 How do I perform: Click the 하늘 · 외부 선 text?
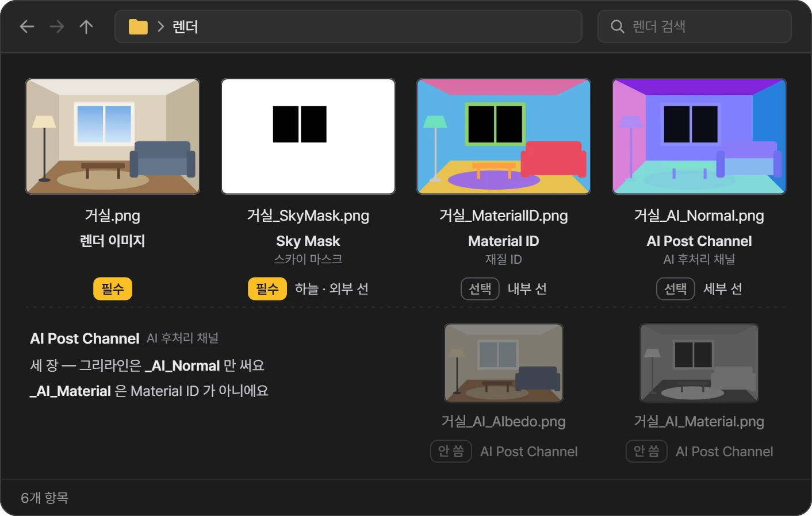point(332,288)
